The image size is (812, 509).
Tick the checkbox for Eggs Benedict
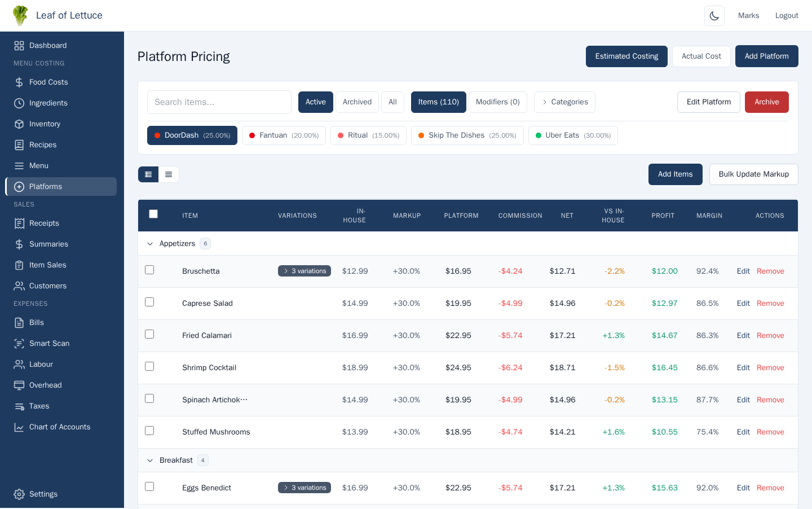pos(149,486)
